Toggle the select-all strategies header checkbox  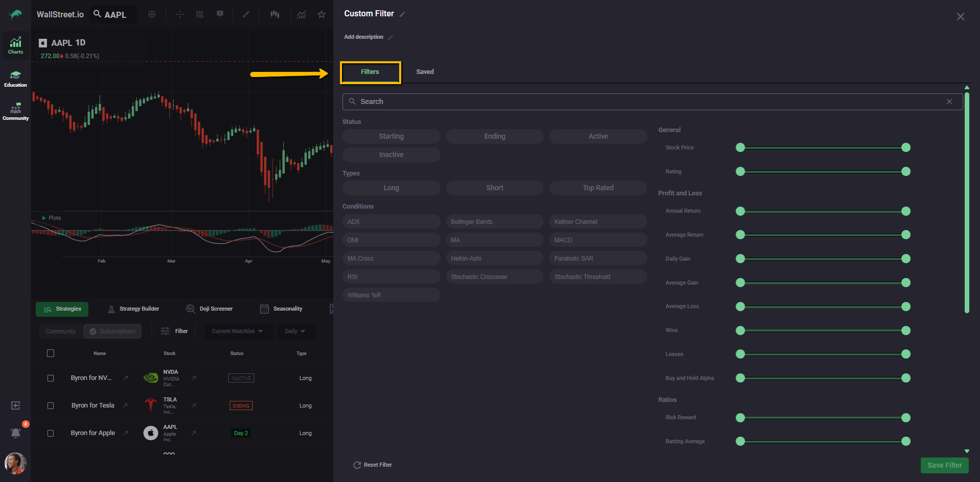pyautogui.click(x=51, y=353)
